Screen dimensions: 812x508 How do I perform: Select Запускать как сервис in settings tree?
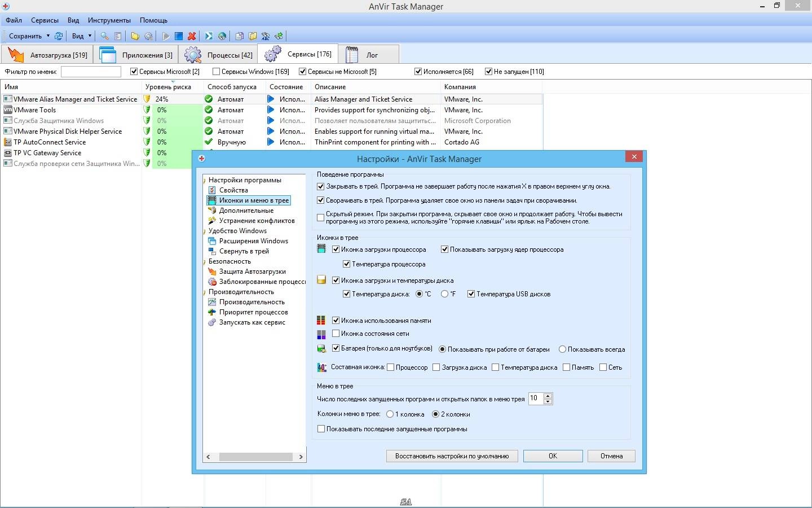coord(252,322)
